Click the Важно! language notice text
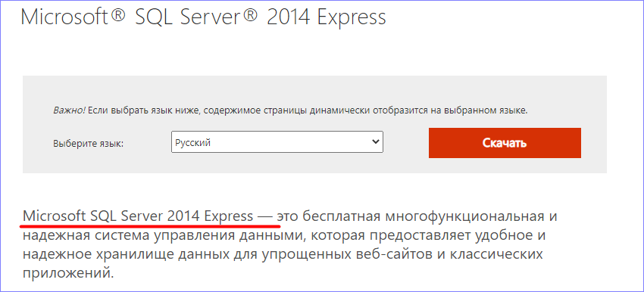 [x=290, y=110]
